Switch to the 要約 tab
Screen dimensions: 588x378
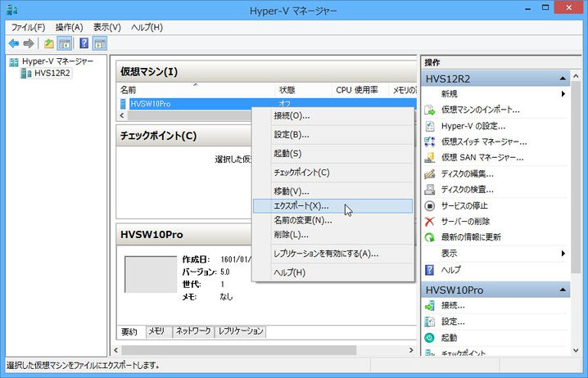tap(130, 331)
